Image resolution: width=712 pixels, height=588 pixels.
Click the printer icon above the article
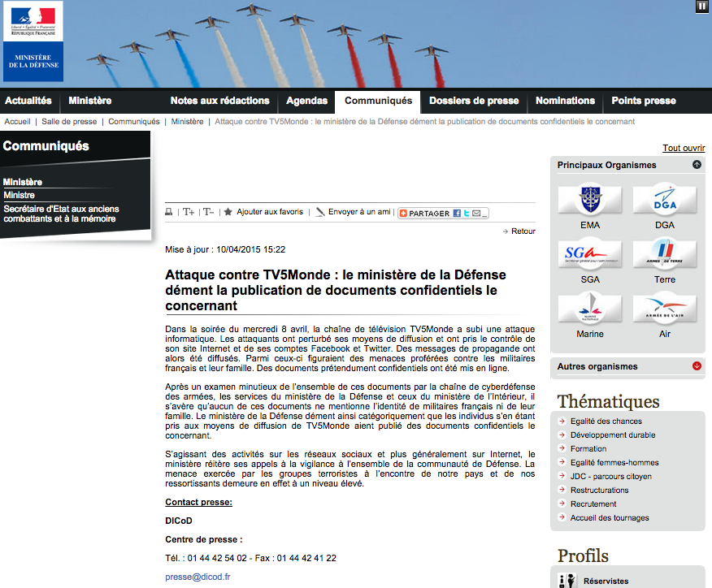(x=168, y=212)
